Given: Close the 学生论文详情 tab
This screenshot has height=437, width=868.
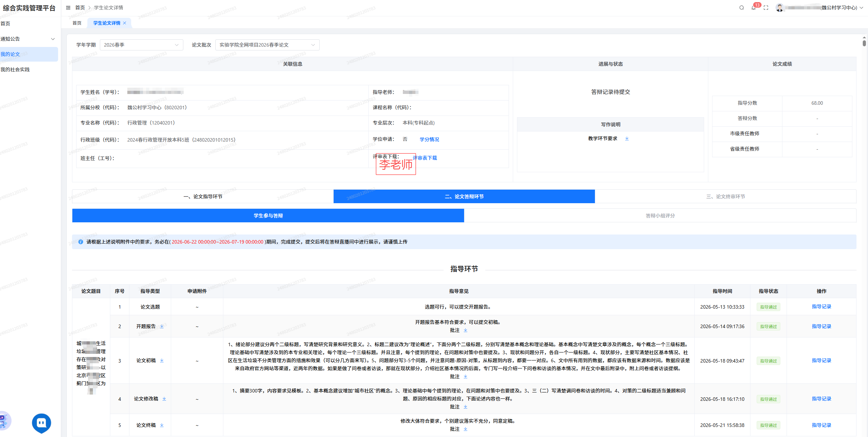Looking at the screenshot, I should click(x=125, y=23).
